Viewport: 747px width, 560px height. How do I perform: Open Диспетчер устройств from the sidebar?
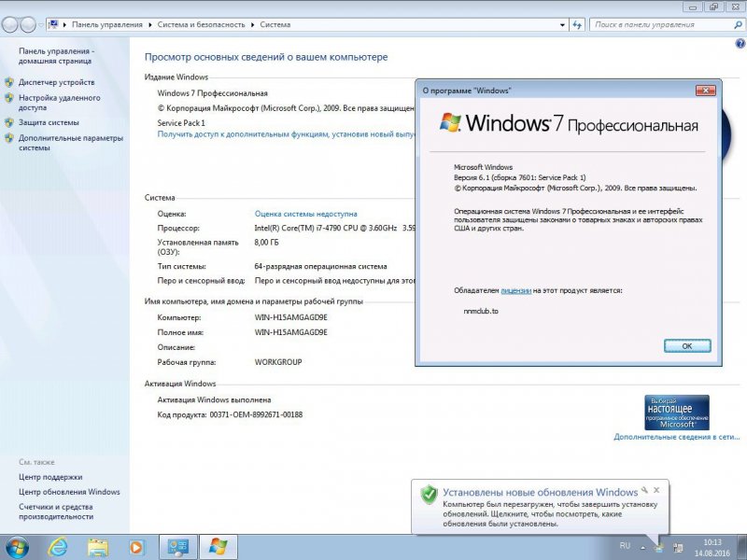[x=56, y=82]
